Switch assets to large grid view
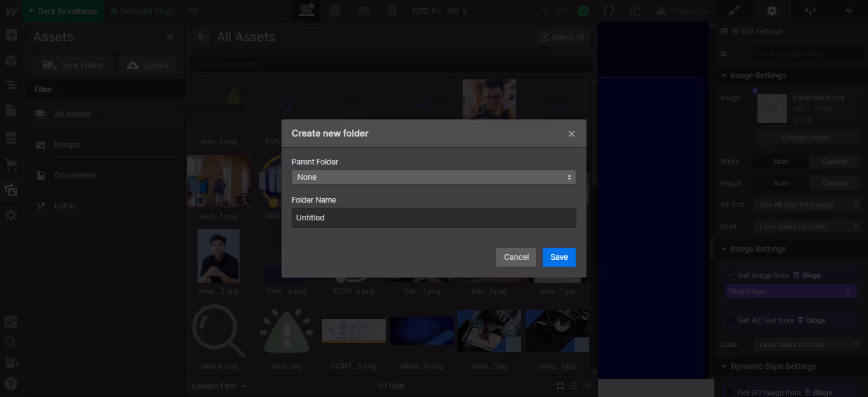868x397 pixels. coord(560,386)
